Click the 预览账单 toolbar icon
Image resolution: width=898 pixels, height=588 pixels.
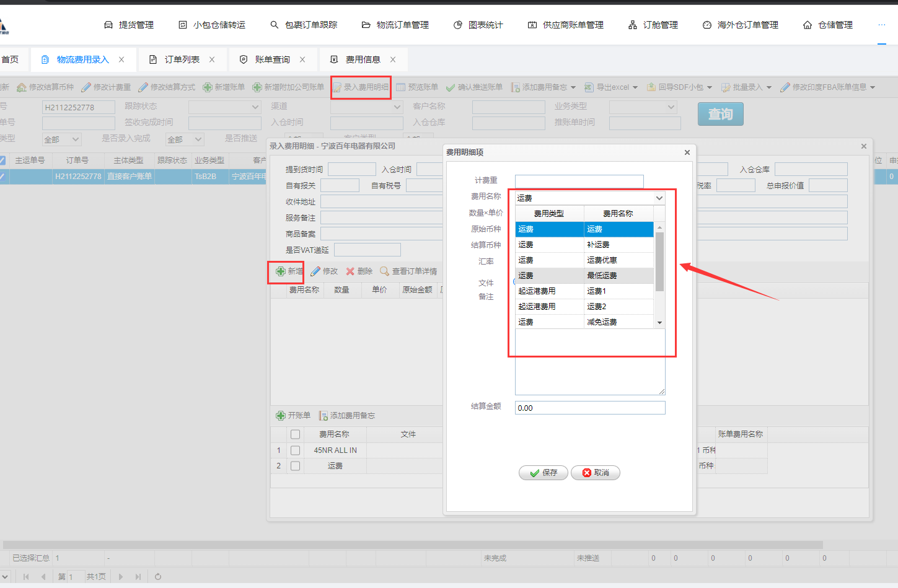(401, 87)
